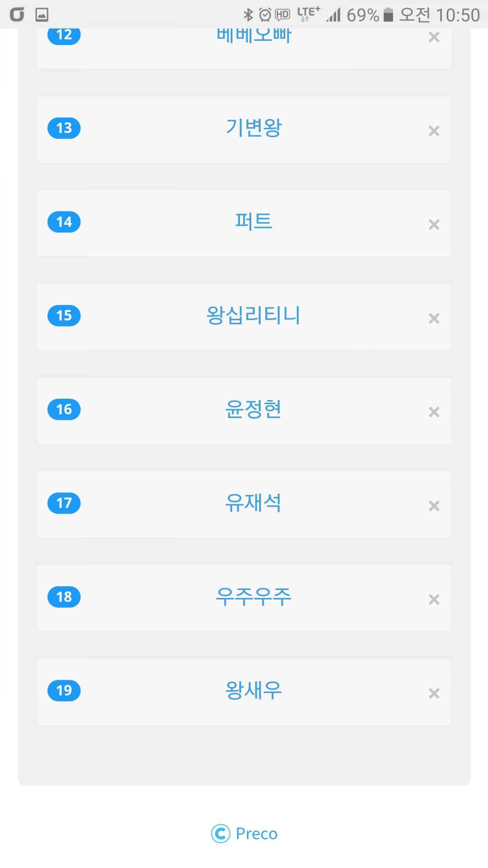Image resolution: width=488 pixels, height=868 pixels.
Task: Tap the number 19 badge
Action: (x=64, y=690)
